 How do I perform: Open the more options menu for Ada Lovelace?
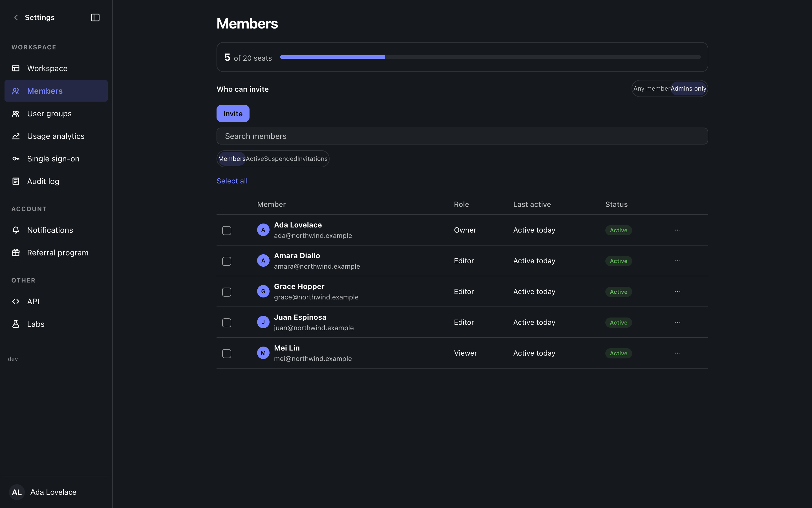678,230
